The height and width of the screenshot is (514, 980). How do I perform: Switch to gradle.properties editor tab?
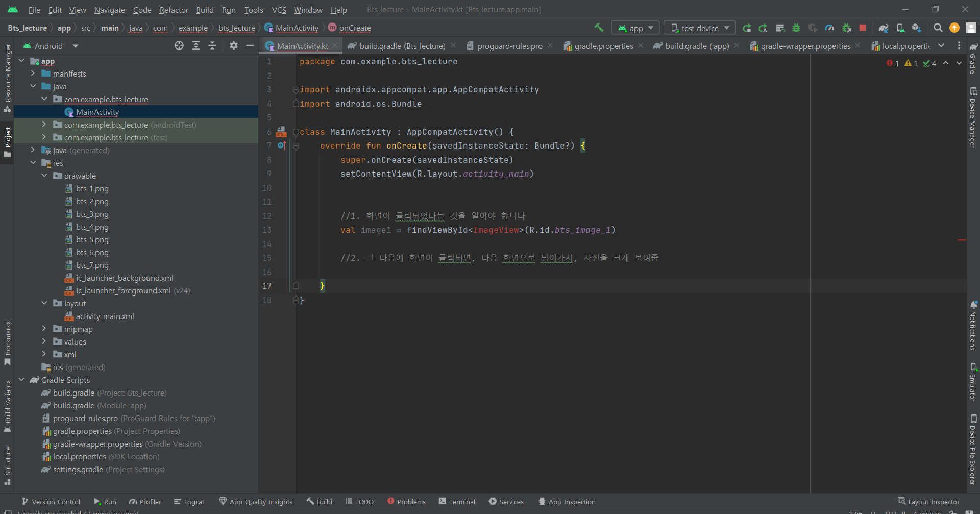603,46
